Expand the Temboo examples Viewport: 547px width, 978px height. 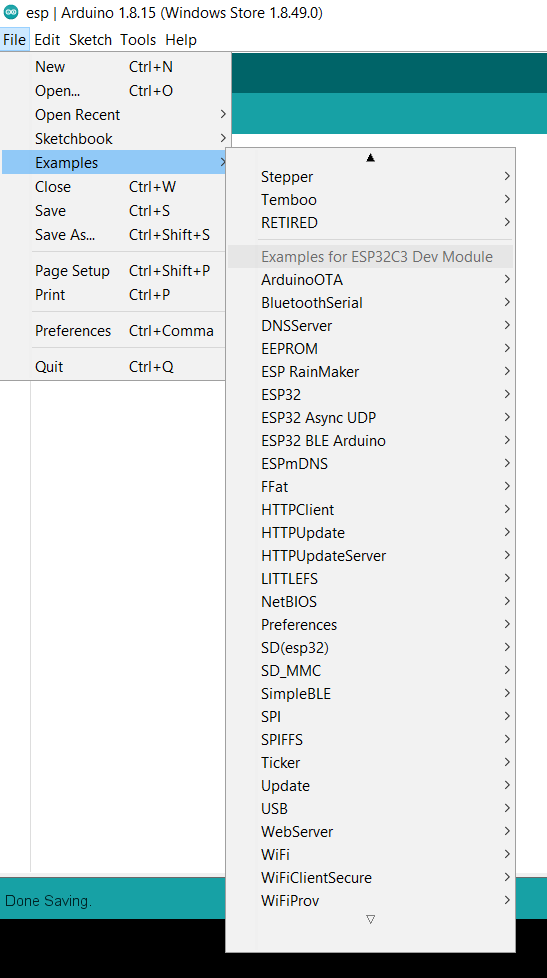[370, 200]
